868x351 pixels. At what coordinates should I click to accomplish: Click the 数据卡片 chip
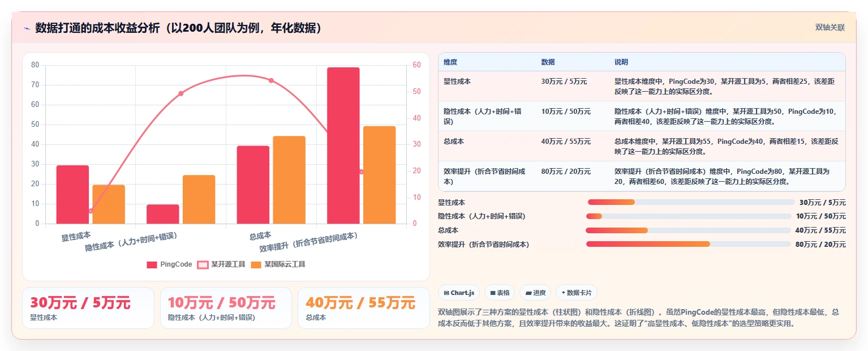577,293
